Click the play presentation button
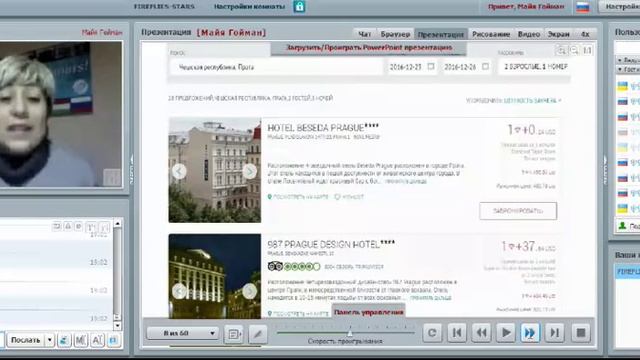 (x=506, y=333)
